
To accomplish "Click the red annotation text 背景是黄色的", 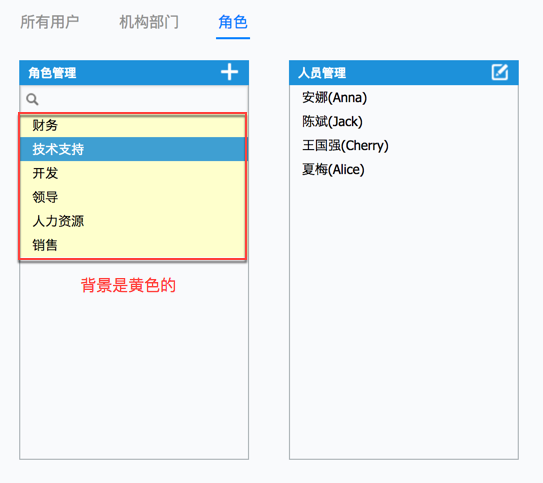I will click(x=128, y=285).
